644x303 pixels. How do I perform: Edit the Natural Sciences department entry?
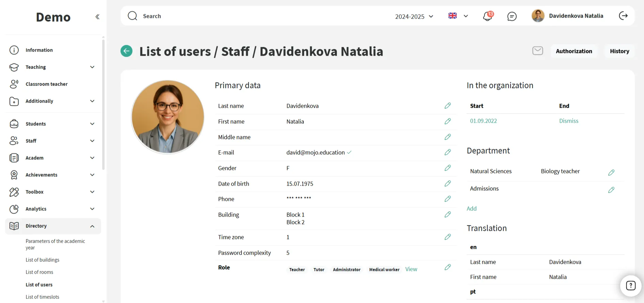tap(611, 172)
